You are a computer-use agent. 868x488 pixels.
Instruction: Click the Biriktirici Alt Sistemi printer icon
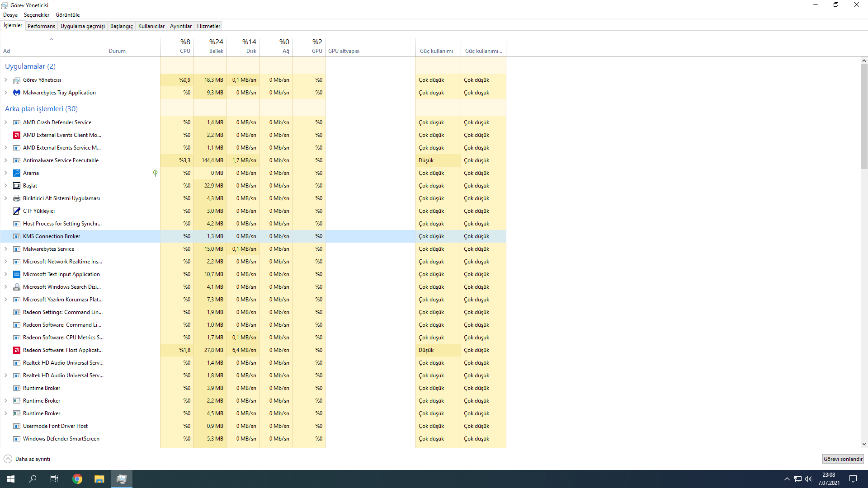17,198
